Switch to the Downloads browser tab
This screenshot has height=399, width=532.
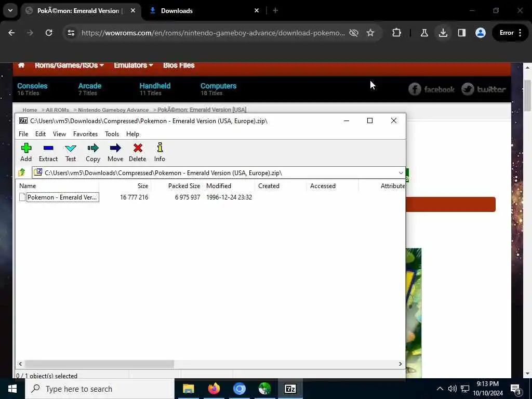[204, 10]
